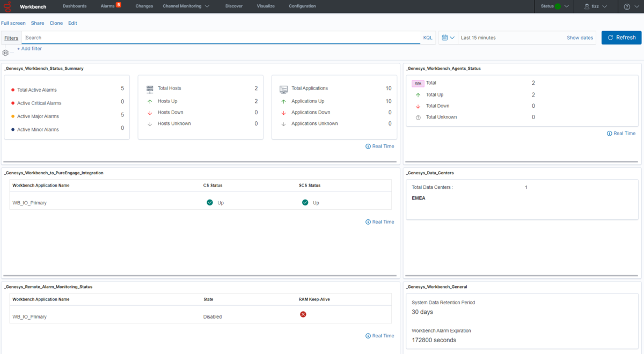Open the Dashboards menu item
Viewport: 644px width, 354px height.
click(75, 6)
